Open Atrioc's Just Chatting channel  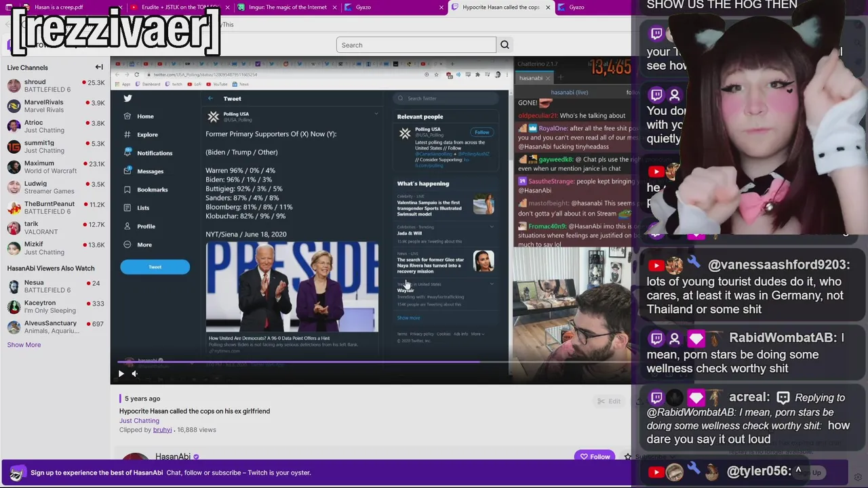(56, 126)
